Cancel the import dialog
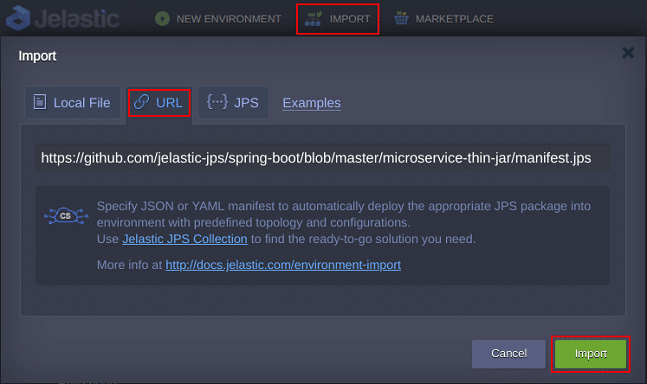The image size is (647, 384). 509,353
